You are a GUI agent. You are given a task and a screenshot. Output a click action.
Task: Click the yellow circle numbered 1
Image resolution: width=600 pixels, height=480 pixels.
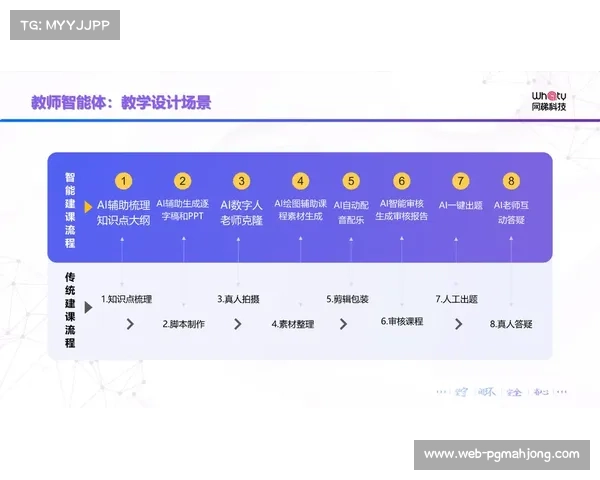pos(123,181)
